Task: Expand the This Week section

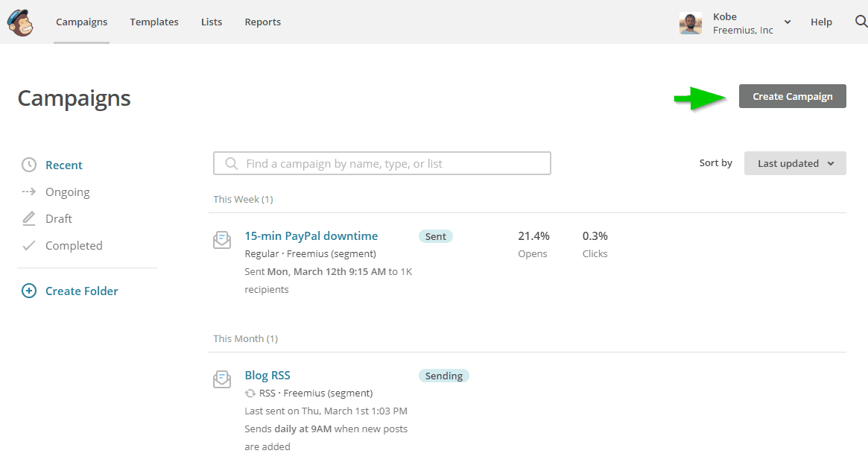Action: [242, 199]
